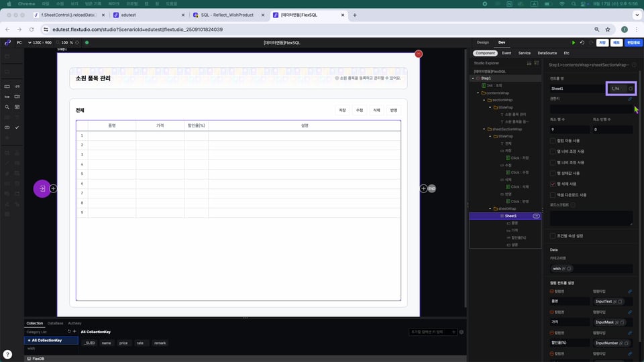Click the red remove icon for 가격 column
Screen dimensions: 644x362
point(552,312)
